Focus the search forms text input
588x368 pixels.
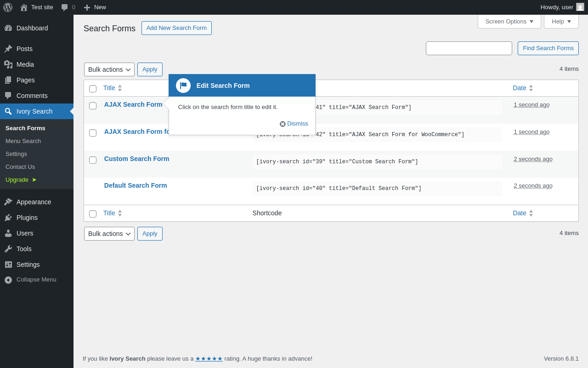click(x=469, y=48)
